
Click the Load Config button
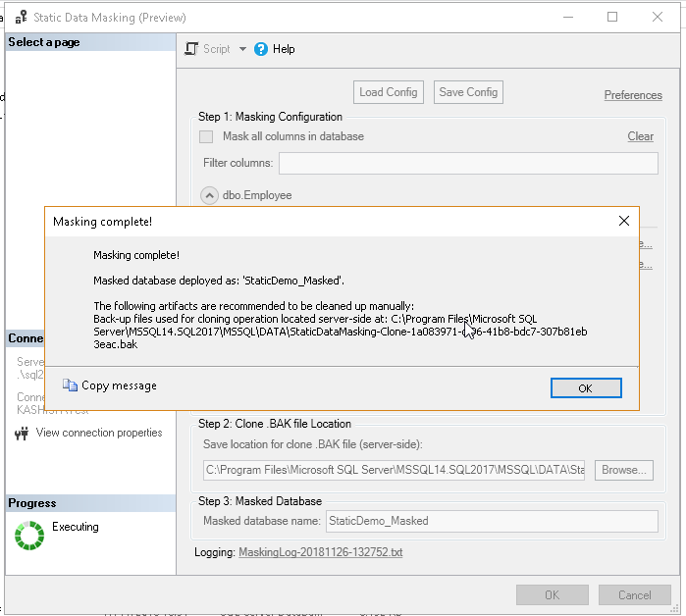coord(389,92)
